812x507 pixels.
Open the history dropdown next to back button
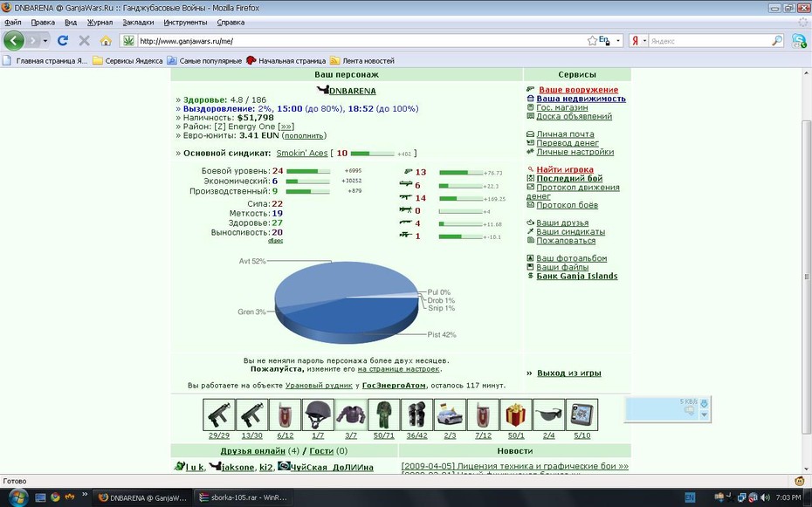[45, 40]
